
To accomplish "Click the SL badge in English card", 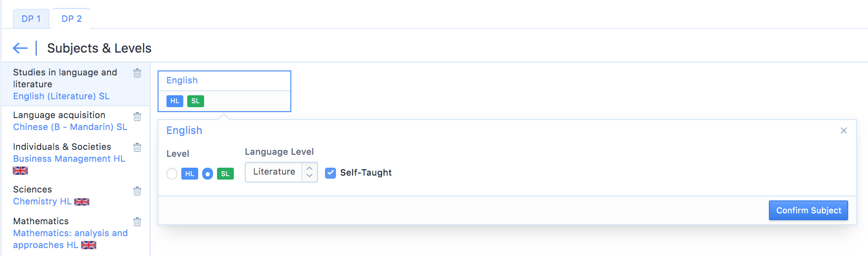I will coord(196,101).
